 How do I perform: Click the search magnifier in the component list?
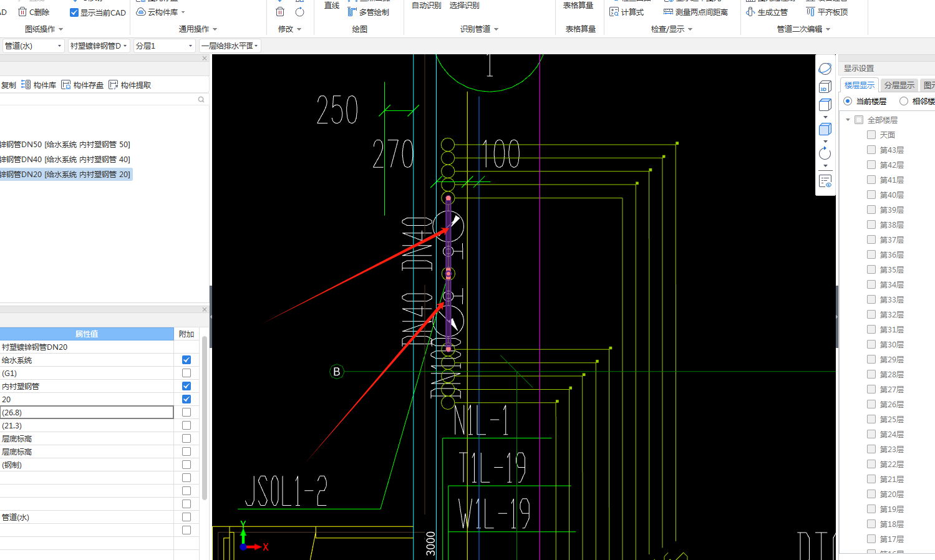pyautogui.click(x=201, y=99)
